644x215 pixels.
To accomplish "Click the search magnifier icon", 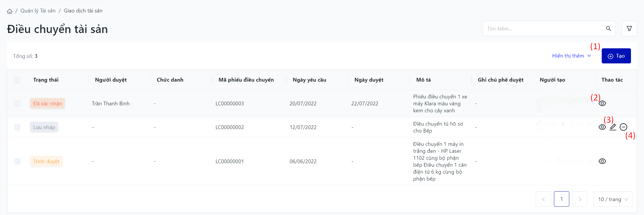I will point(608,29).
